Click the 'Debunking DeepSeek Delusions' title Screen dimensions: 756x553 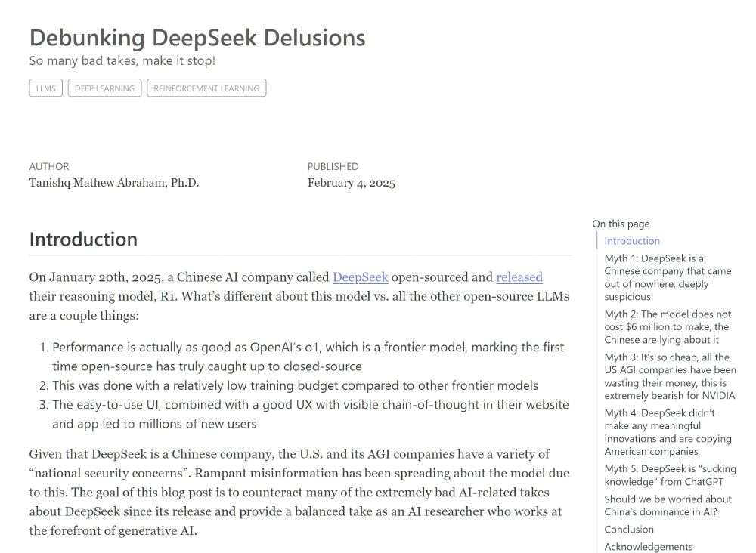click(197, 38)
